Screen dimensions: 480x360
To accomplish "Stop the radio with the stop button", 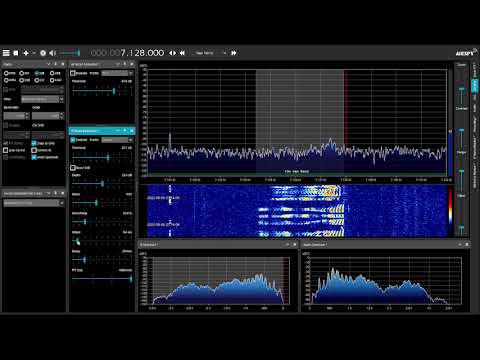I will pyautogui.click(x=16, y=53).
